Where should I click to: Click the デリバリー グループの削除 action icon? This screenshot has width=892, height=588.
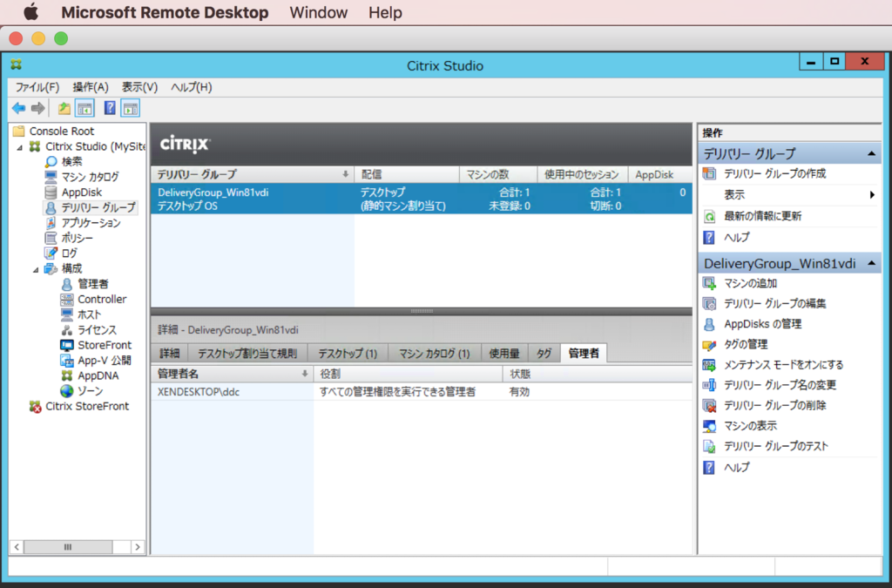(x=709, y=405)
